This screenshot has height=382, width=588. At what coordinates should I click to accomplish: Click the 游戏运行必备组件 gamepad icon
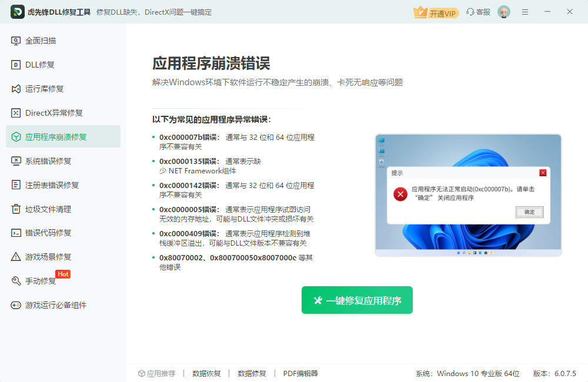(x=16, y=305)
